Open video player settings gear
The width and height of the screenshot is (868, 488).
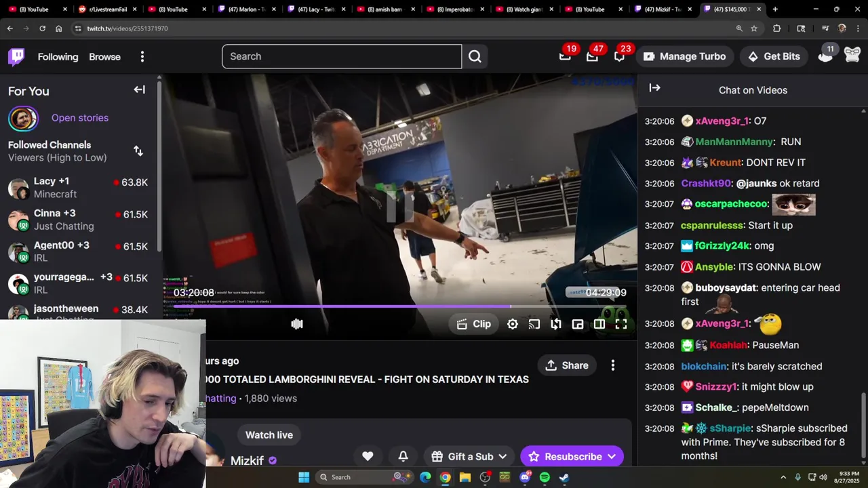[x=513, y=324]
